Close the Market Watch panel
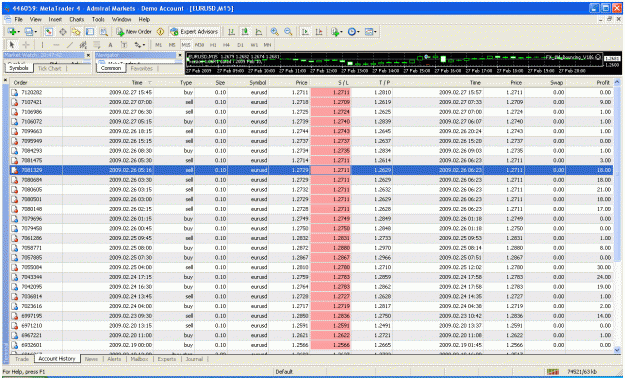625x378 pixels. point(88,55)
